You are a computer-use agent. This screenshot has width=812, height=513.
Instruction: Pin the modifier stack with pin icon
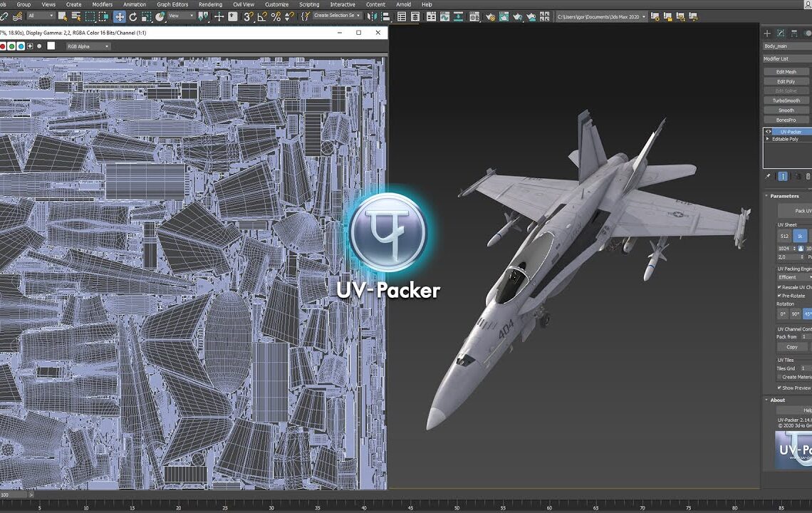coord(769,176)
